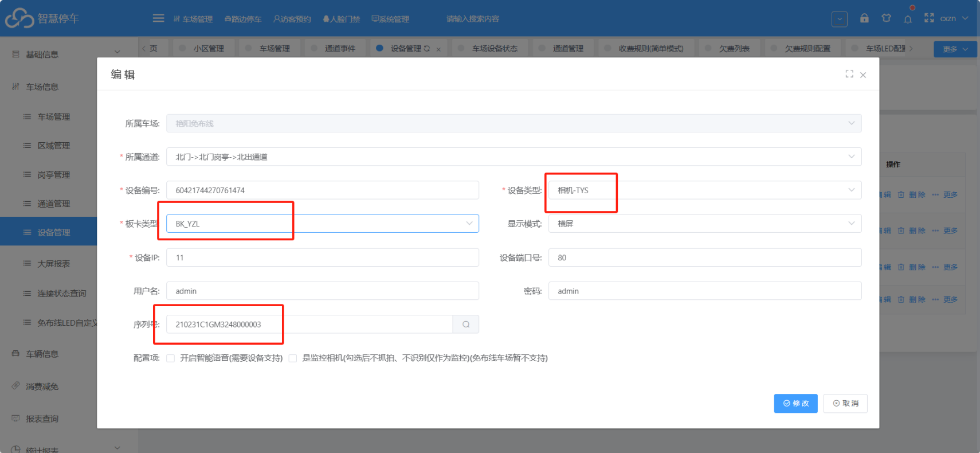Switch to 通道事件 tab
This screenshot has width=980, height=453.
coord(336,49)
